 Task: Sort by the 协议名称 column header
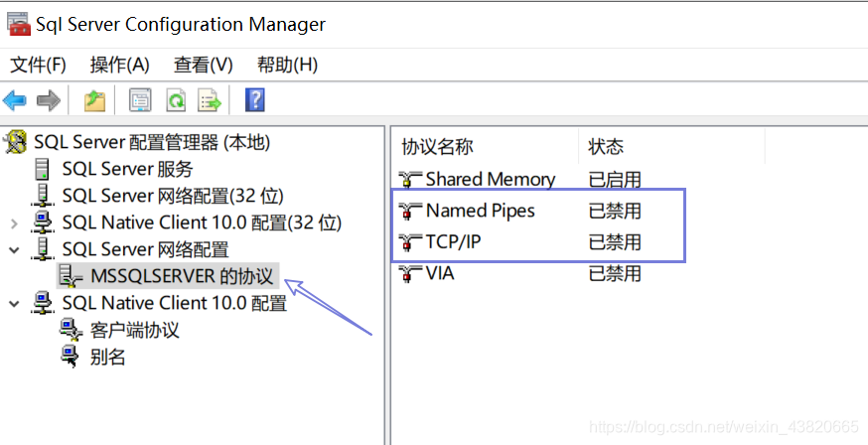click(437, 147)
